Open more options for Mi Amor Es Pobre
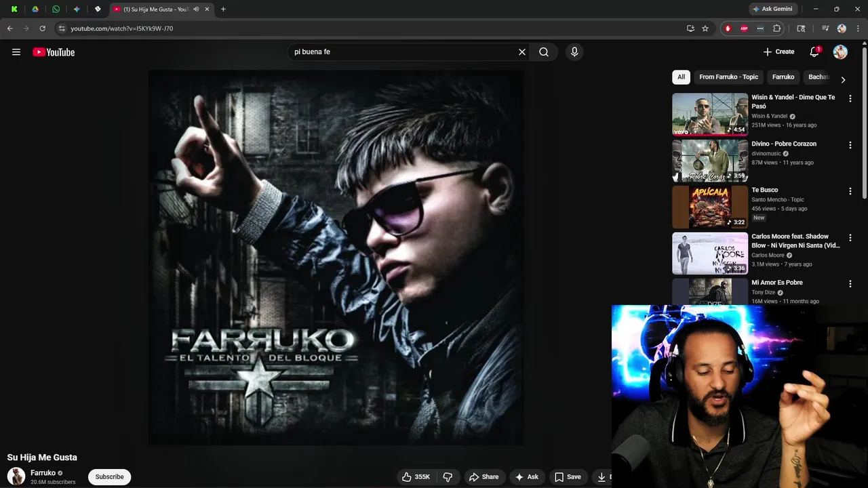This screenshot has width=868, height=488. click(850, 284)
